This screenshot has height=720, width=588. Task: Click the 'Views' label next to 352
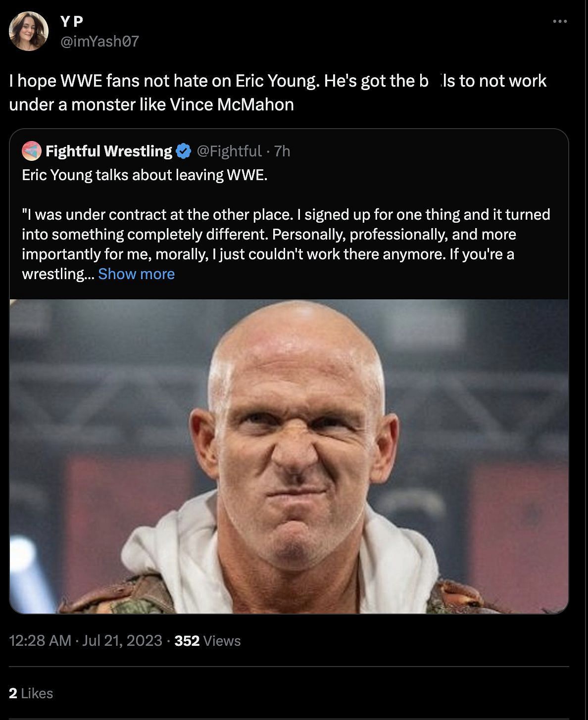222,641
